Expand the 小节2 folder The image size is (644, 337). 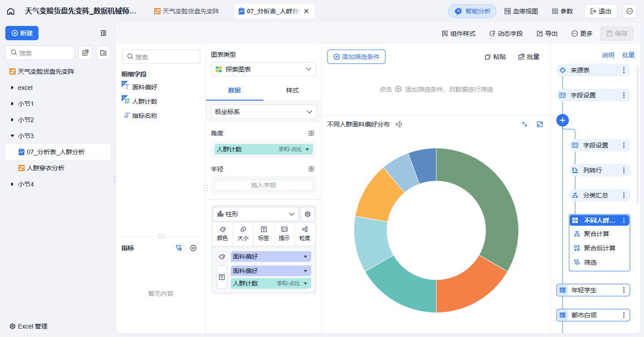[12, 120]
